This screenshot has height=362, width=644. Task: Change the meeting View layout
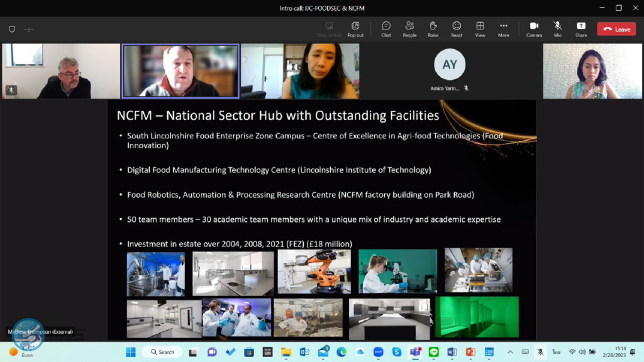point(480,30)
